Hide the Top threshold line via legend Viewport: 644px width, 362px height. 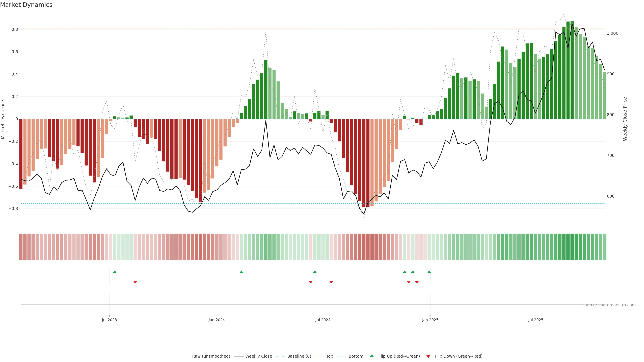(330, 356)
